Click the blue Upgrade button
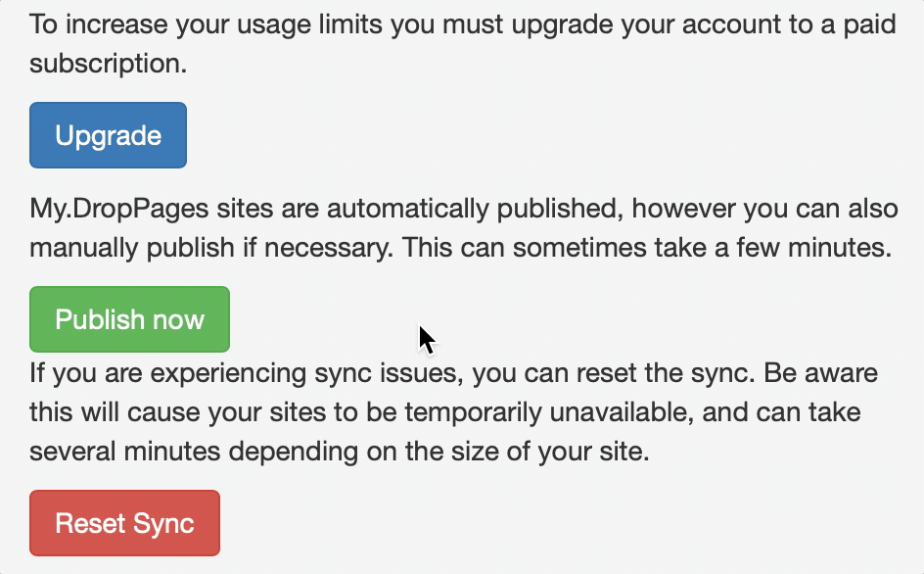 (108, 135)
